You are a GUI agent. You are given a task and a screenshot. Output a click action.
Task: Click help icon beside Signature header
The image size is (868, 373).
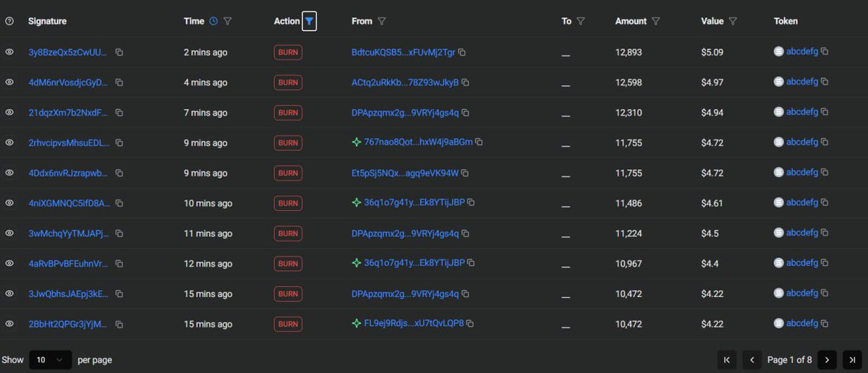pos(9,22)
